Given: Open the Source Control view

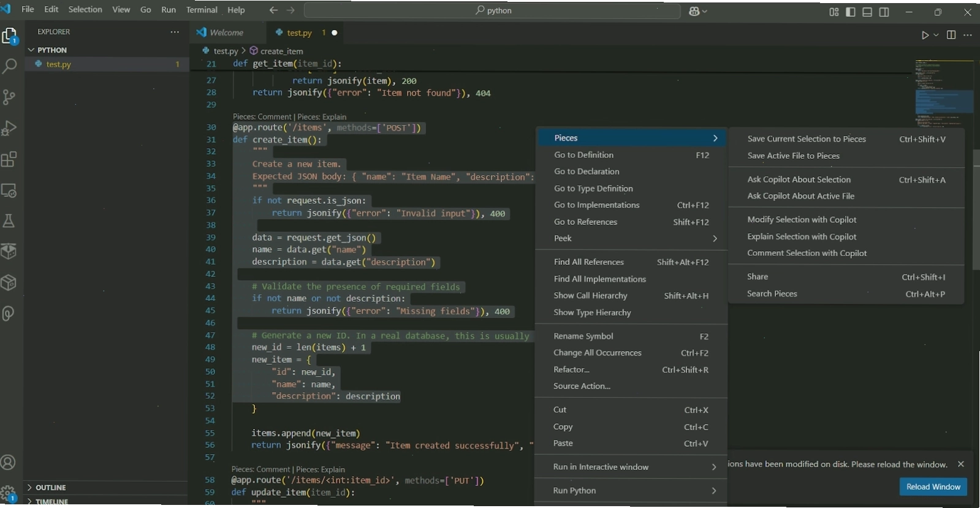Looking at the screenshot, I should click(9, 97).
